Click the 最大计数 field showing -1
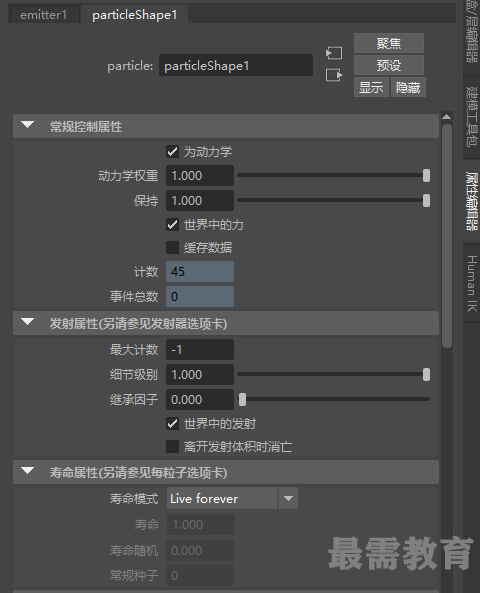This screenshot has height=593, width=480. (200, 349)
